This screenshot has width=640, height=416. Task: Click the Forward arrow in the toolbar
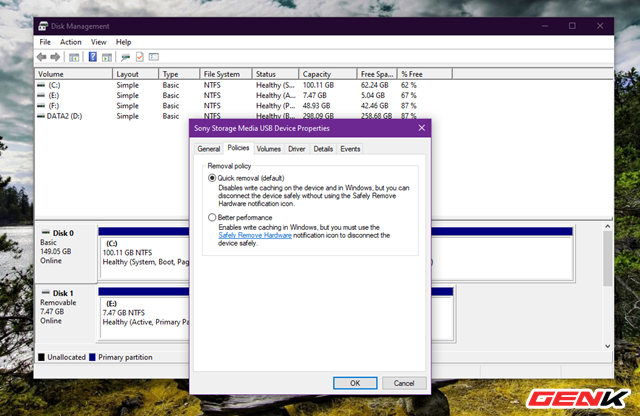click(x=56, y=58)
